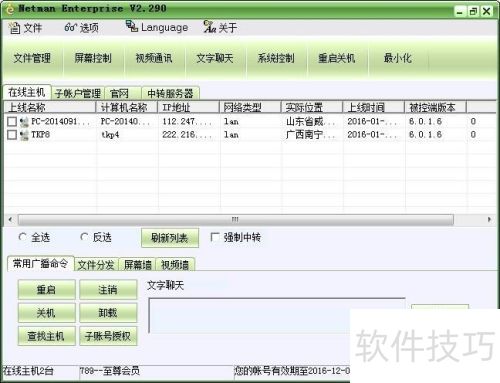Click the Language computers icon
The width and height of the screenshot is (500, 383).
[x=132, y=26]
